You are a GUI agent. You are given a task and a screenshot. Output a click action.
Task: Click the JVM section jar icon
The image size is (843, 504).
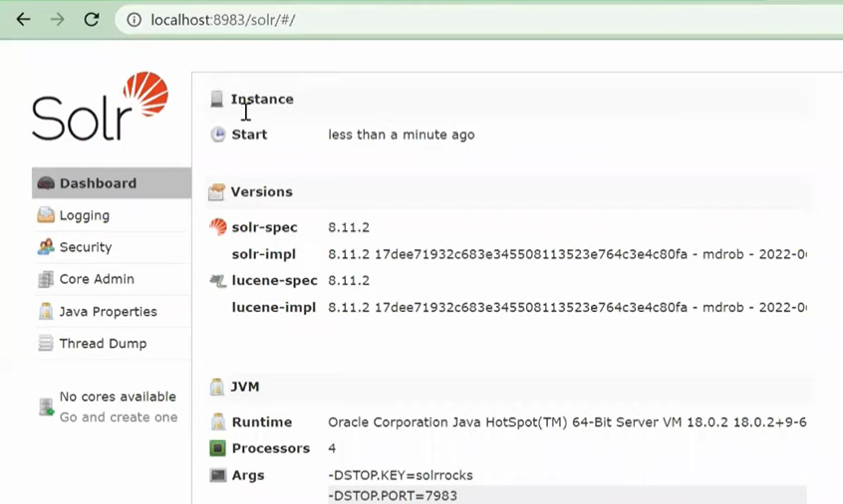216,386
